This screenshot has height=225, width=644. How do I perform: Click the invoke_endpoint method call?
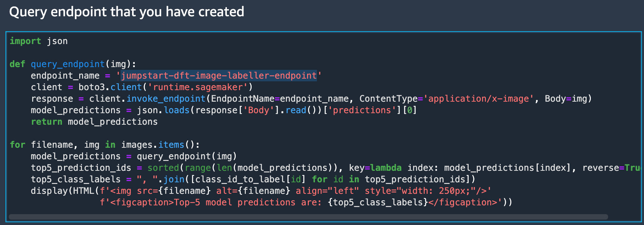point(166,99)
